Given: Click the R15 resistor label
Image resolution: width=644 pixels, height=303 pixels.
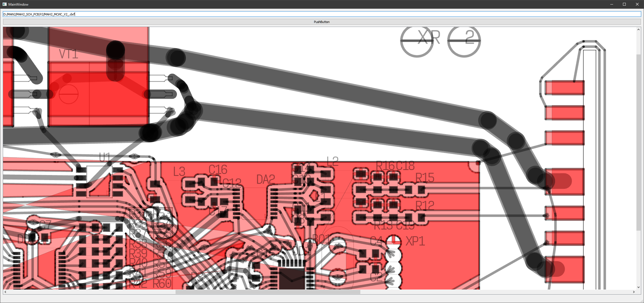Looking at the screenshot, I should (x=425, y=178).
